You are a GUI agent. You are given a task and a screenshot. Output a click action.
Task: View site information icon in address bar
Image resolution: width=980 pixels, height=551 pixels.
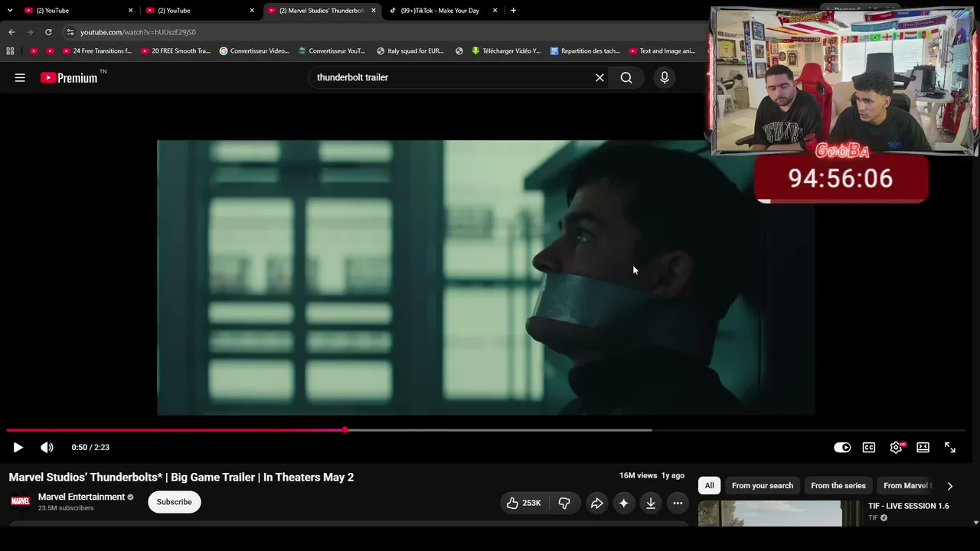[x=70, y=32]
